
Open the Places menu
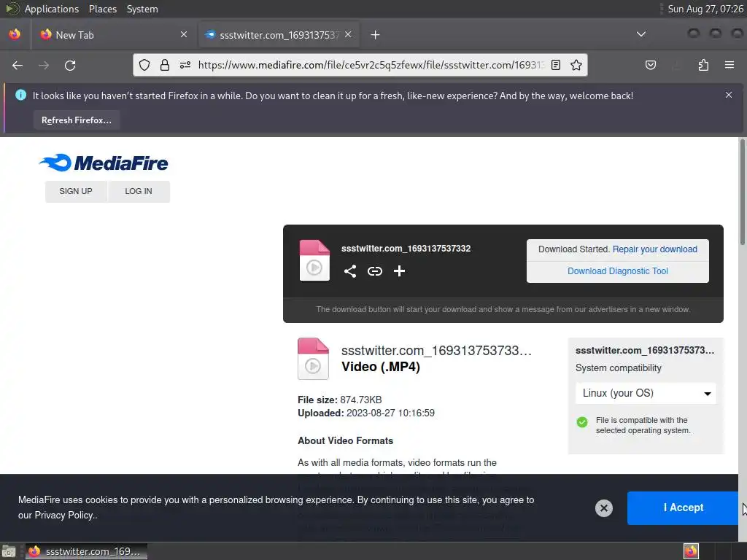(103, 9)
